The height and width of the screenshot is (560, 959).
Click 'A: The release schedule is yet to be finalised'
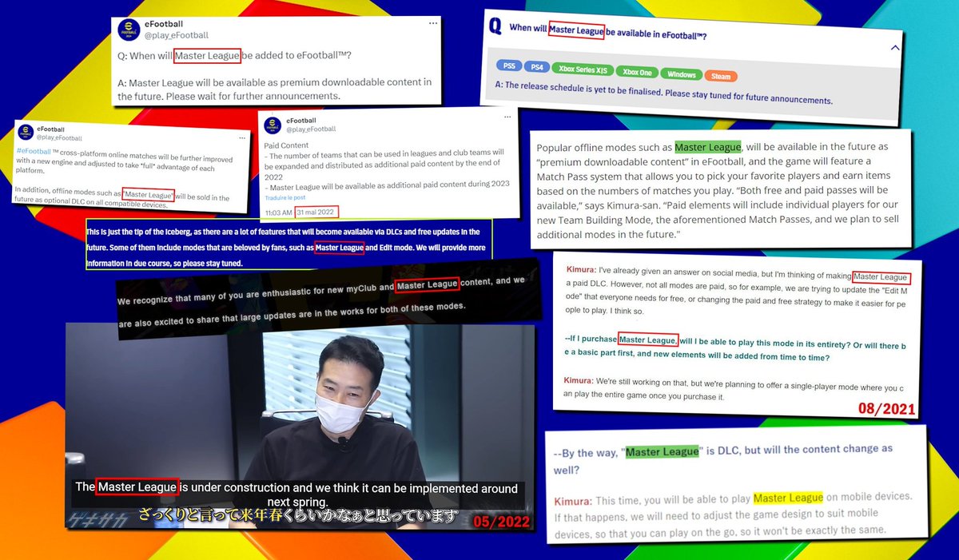coord(664,93)
